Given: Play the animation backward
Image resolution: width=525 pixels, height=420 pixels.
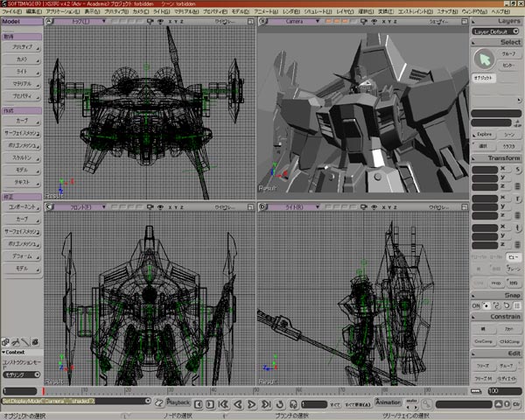Looking at the screenshot, I should pos(238,404).
